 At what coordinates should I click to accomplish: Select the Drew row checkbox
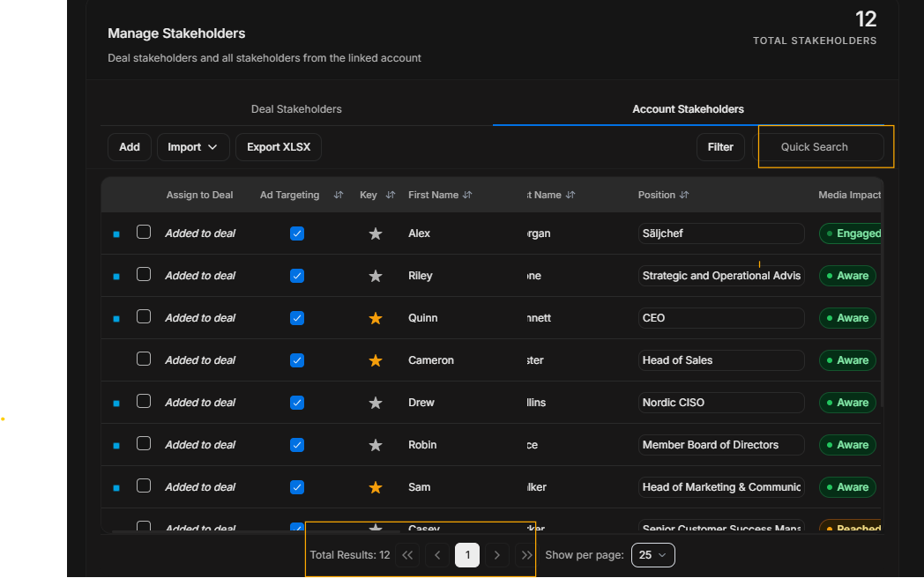point(144,401)
